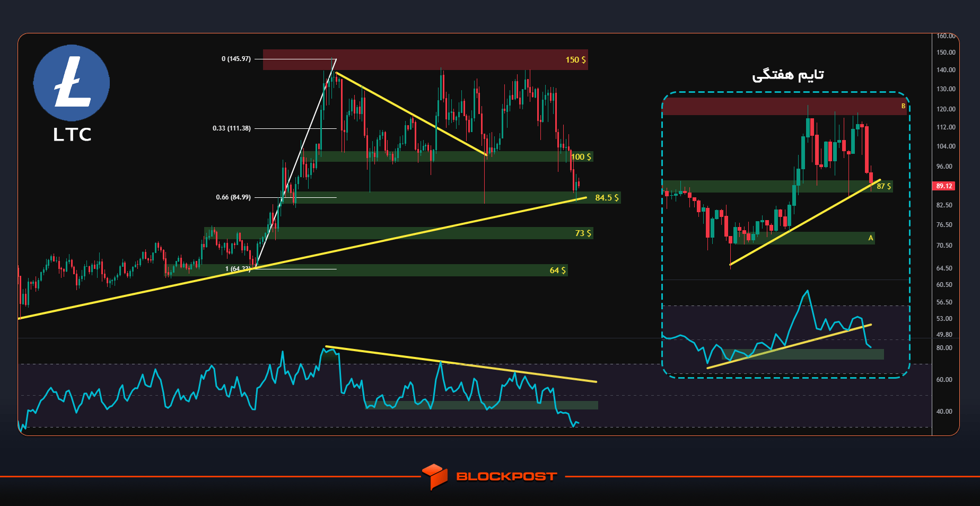Click the 87 $ label in weekly chart
Viewport: 980px width, 506px height.
(884, 186)
